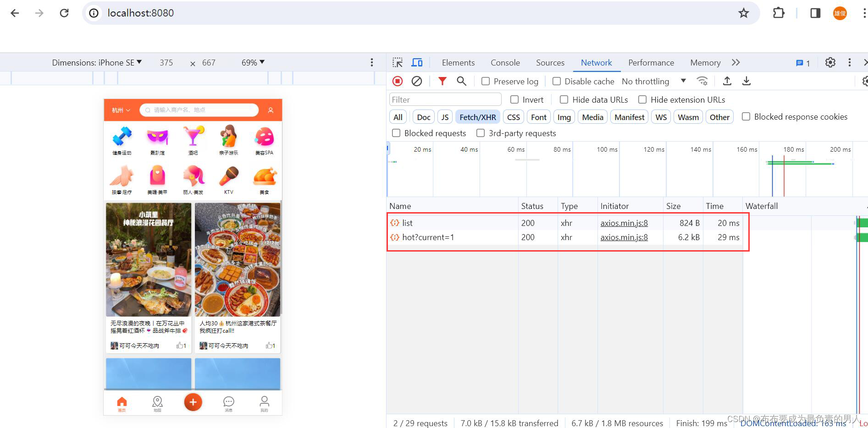Activate the inspect element picker icon

click(398, 62)
